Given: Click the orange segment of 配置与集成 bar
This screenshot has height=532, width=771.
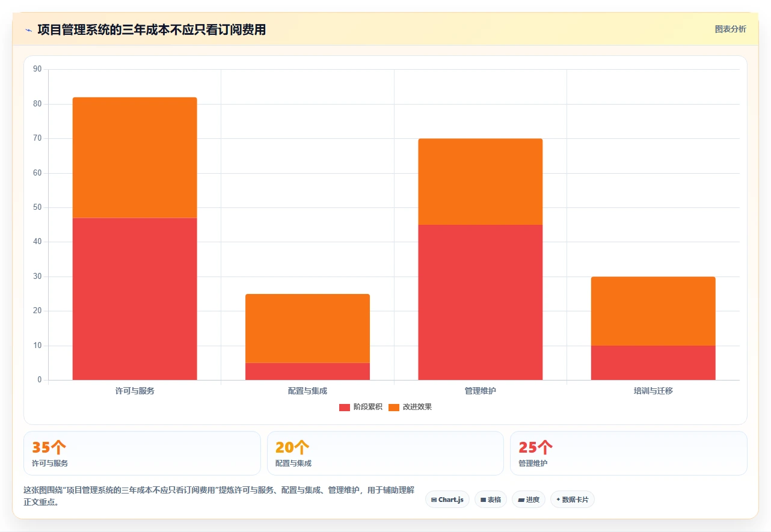Looking at the screenshot, I should point(307,328).
